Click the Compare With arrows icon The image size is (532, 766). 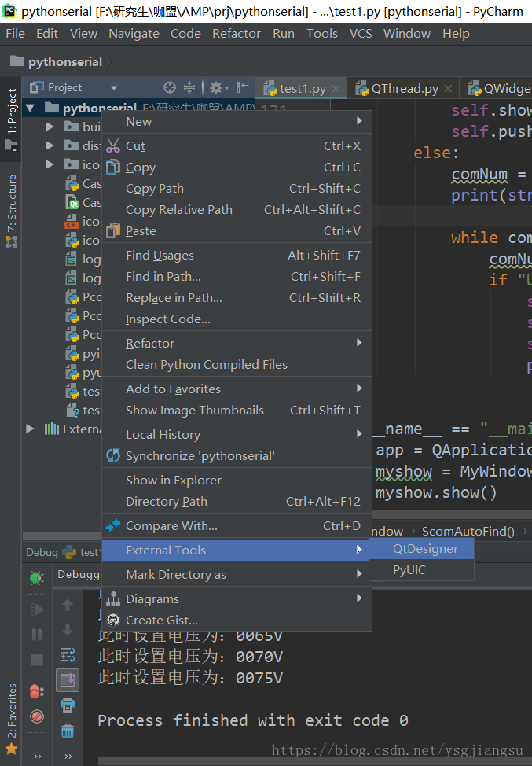[113, 525]
